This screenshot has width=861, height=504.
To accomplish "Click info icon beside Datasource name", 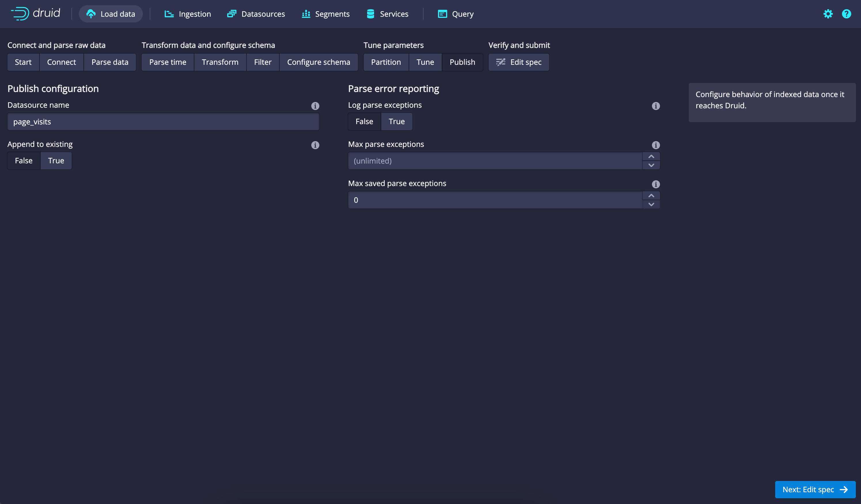I will [315, 106].
